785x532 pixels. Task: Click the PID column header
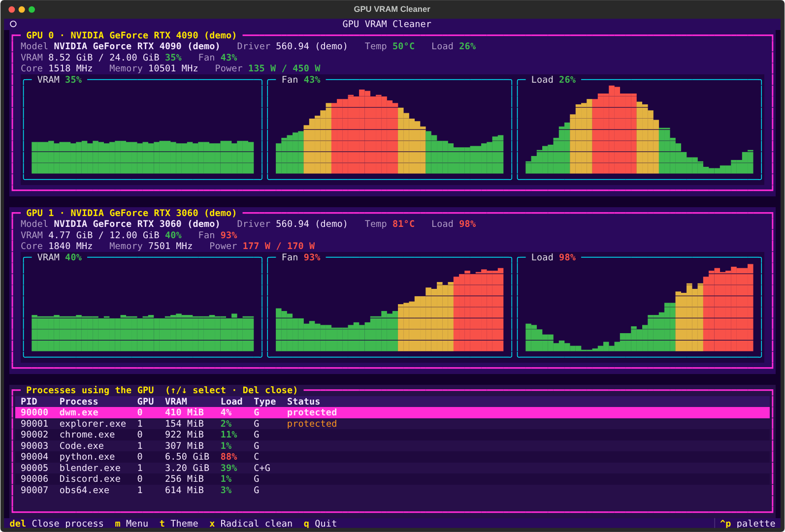(x=29, y=402)
